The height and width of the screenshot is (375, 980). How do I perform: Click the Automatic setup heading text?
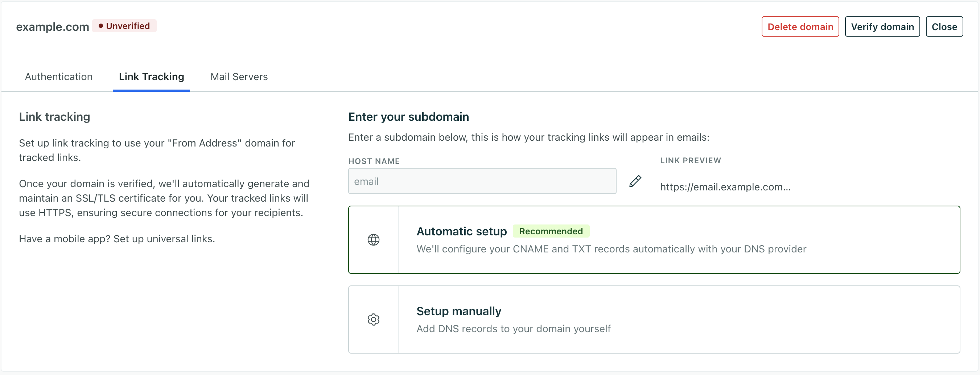pyautogui.click(x=461, y=231)
